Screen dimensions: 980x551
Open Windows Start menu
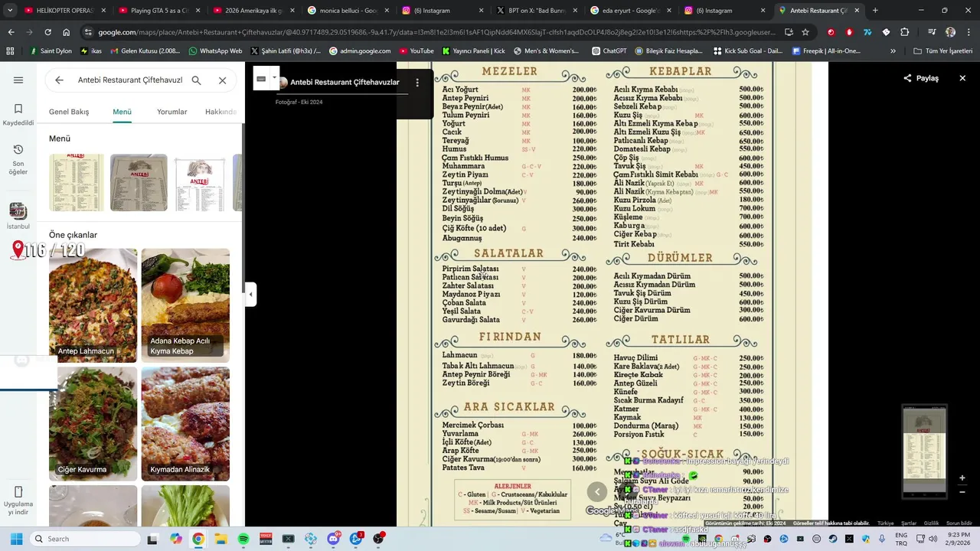[16, 539]
